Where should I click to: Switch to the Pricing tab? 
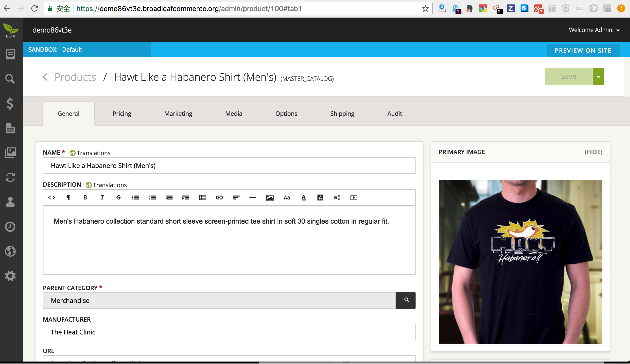[122, 114]
